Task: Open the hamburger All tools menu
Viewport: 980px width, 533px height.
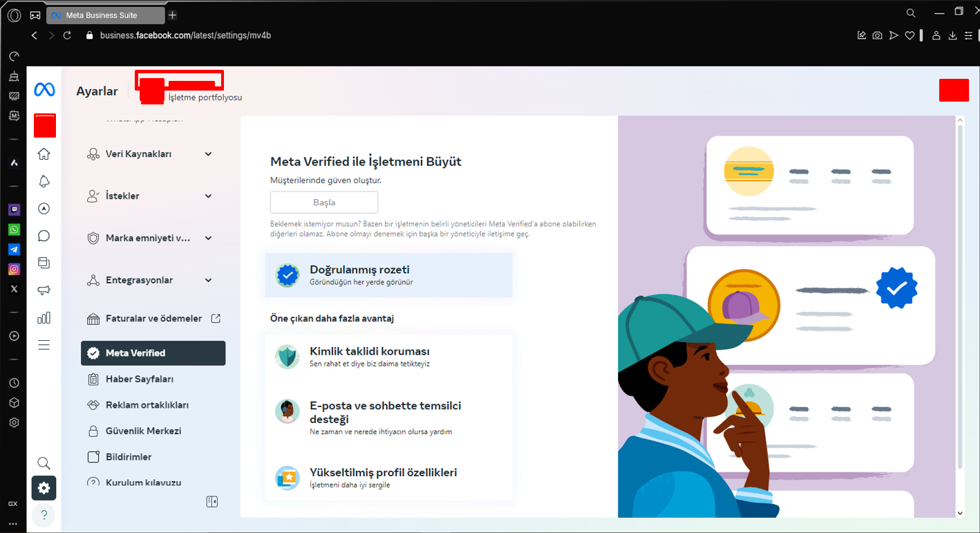Action: click(44, 345)
